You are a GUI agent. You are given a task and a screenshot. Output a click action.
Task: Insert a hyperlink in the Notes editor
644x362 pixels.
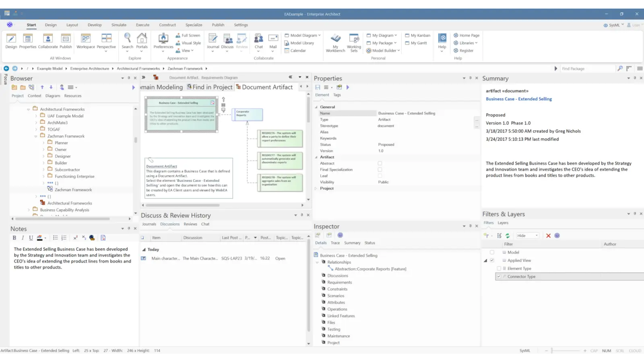(x=92, y=238)
